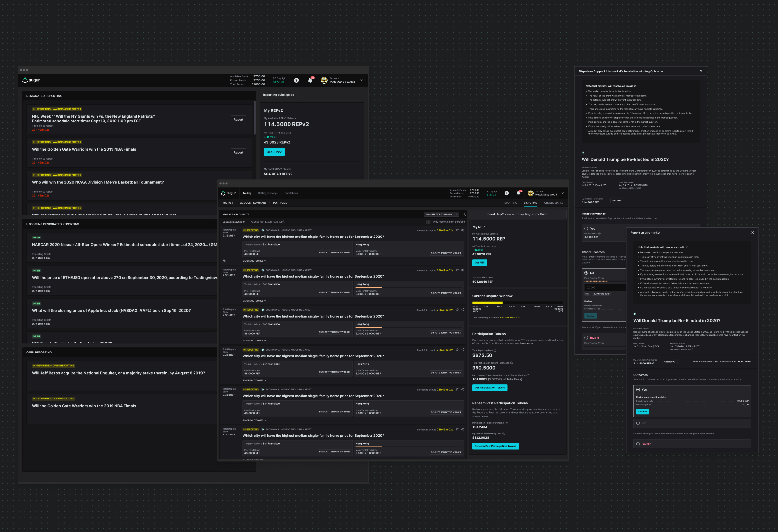Click the info icon next to Total Participation Tokens Purchased

click(x=512, y=363)
